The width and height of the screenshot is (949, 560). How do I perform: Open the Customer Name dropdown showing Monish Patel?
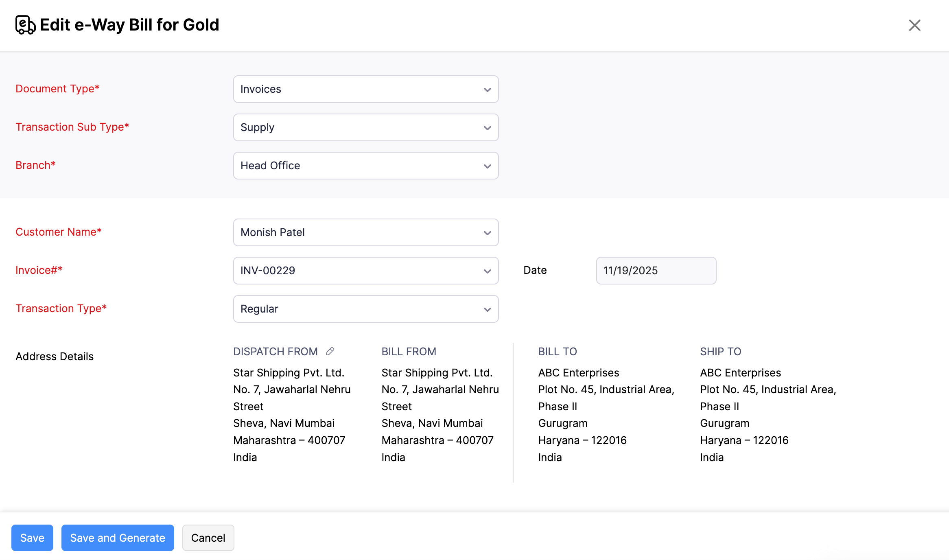click(365, 232)
